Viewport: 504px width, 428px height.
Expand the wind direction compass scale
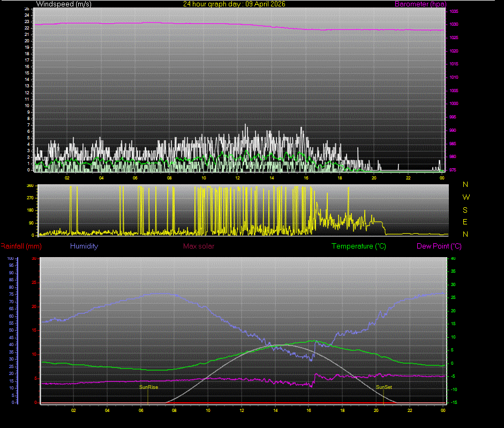pos(465,209)
